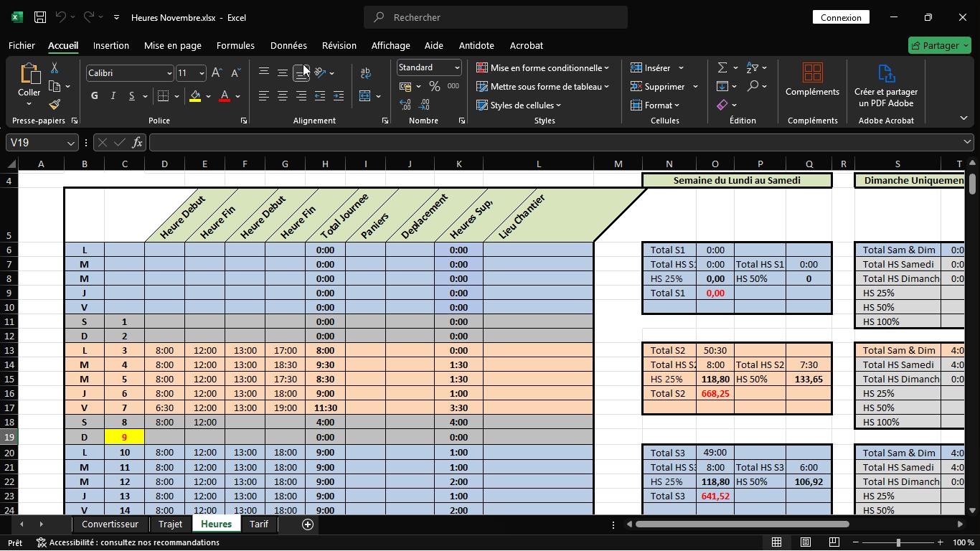Click the Partager button
The width and height of the screenshot is (980, 551).
[x=938, y=45]
